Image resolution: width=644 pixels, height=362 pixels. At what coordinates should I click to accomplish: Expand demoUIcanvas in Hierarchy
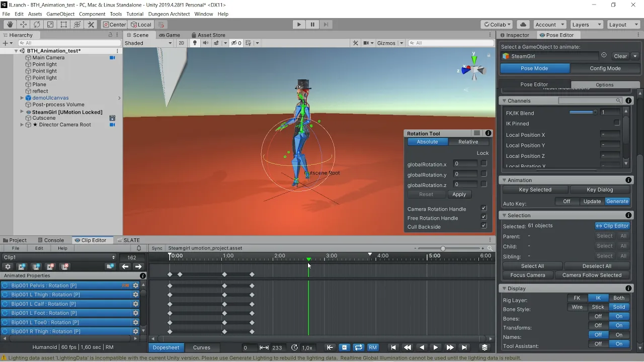22,98
